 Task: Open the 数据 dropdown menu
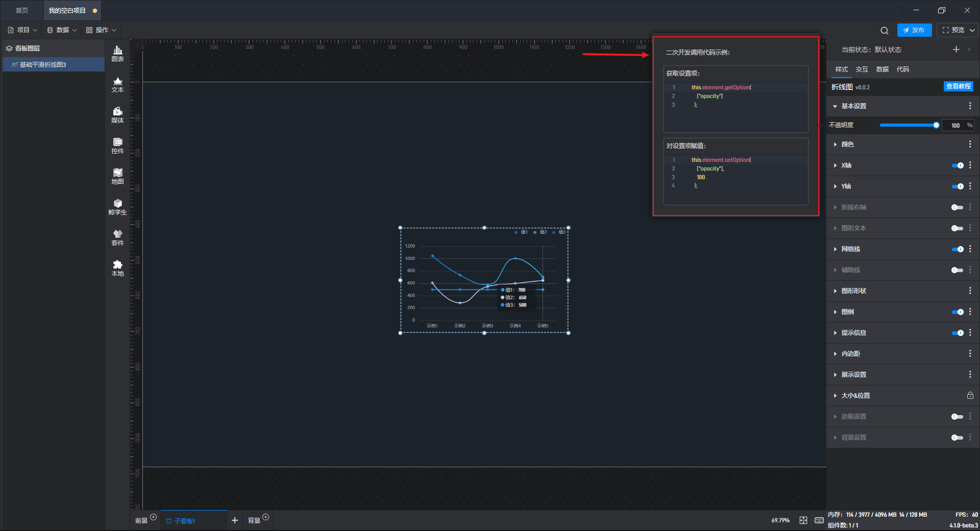62,30
